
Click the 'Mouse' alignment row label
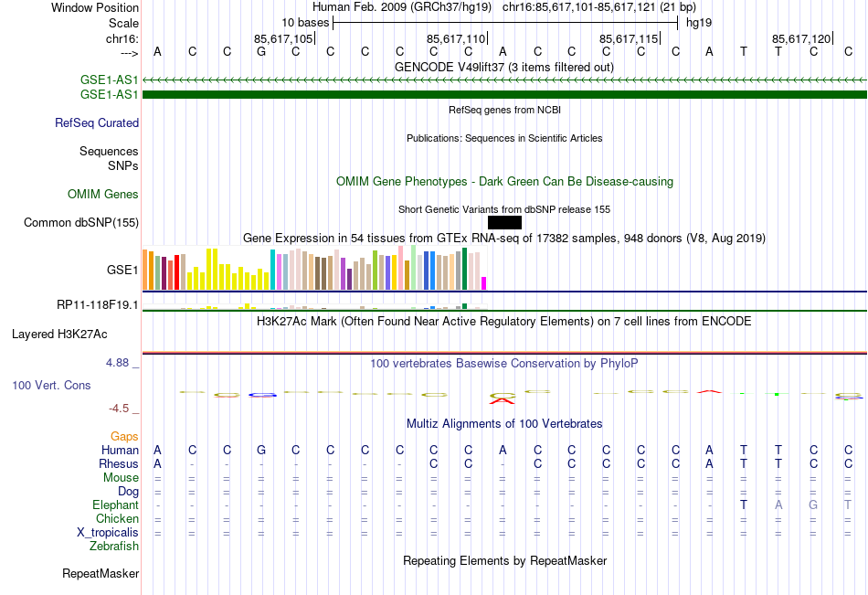121,477
